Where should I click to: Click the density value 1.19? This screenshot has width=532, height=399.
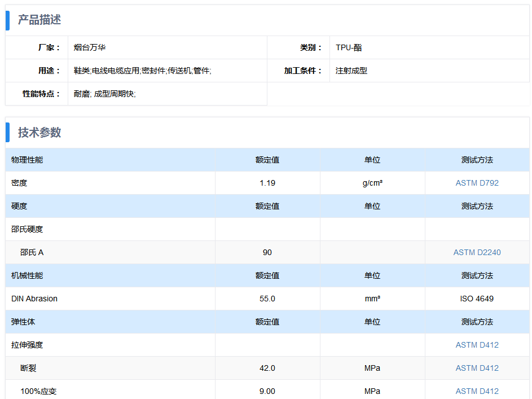tap(267, 183)
